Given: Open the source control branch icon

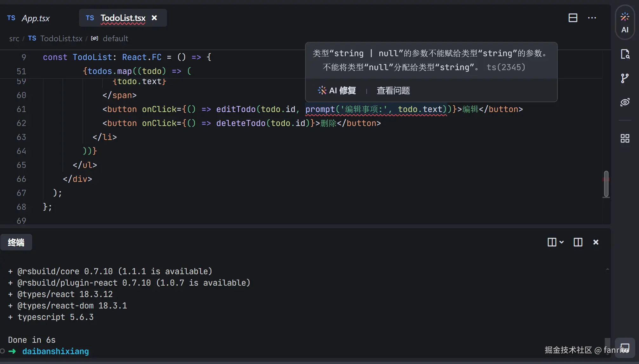Looking at the screenshot, I should tap(625, 78).
